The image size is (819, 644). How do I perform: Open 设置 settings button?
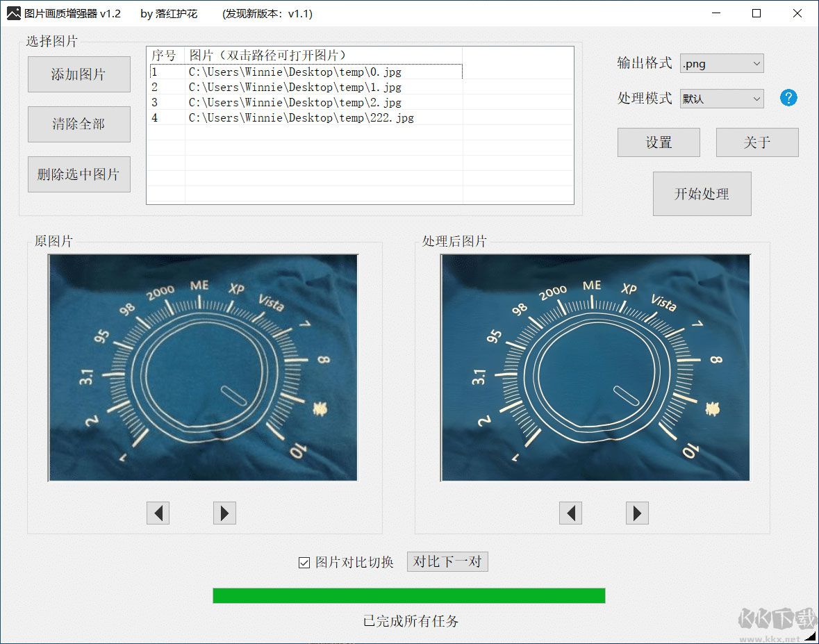[x=659, y=142]
